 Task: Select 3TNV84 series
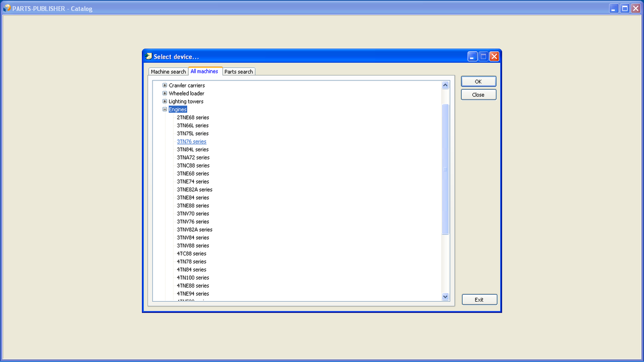(x=193, y=238)
